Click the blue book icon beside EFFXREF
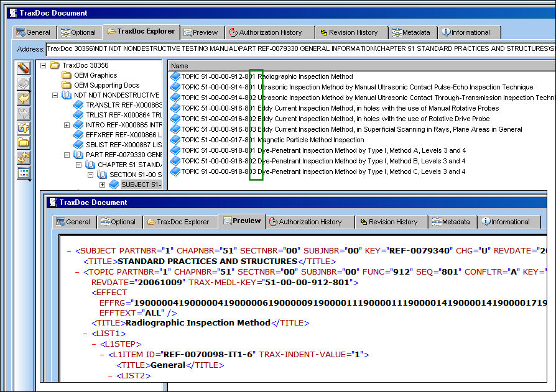Viewport: 556px width, 392px height. (78, 135)
